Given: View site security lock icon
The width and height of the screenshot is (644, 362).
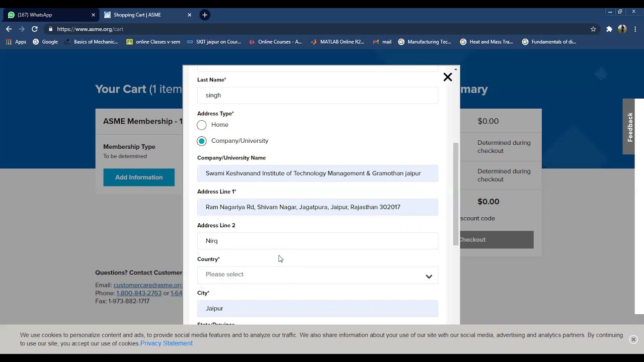Looking at the screenshot, I should tap(50, 29).
